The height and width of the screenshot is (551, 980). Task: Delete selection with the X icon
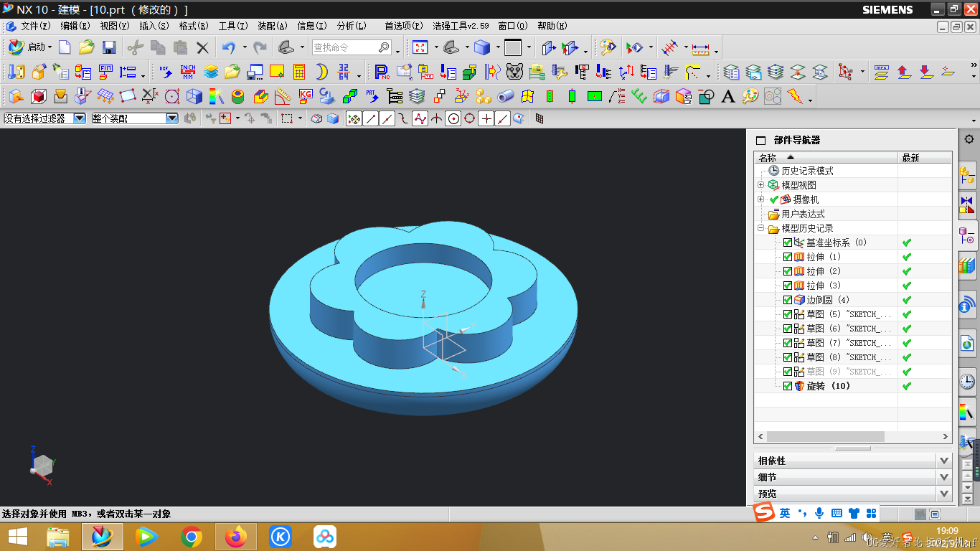tap(202, 48)
